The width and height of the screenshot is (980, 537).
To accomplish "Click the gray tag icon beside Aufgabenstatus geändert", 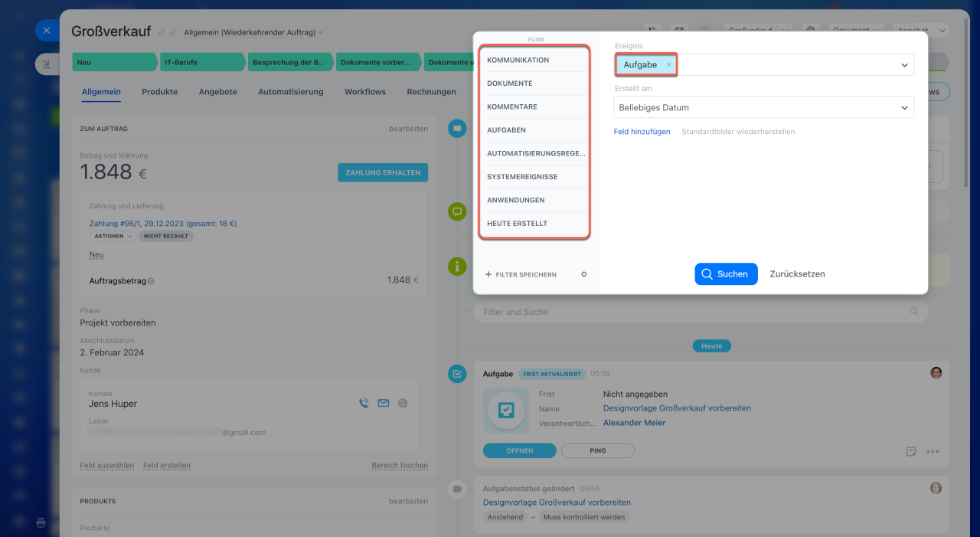I will pos(457,489).
